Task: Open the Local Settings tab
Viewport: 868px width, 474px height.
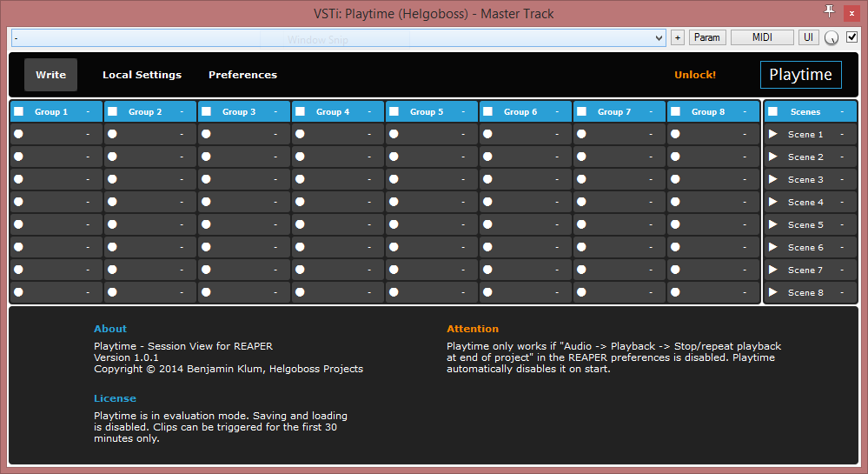Action: [x=142, y=75]
